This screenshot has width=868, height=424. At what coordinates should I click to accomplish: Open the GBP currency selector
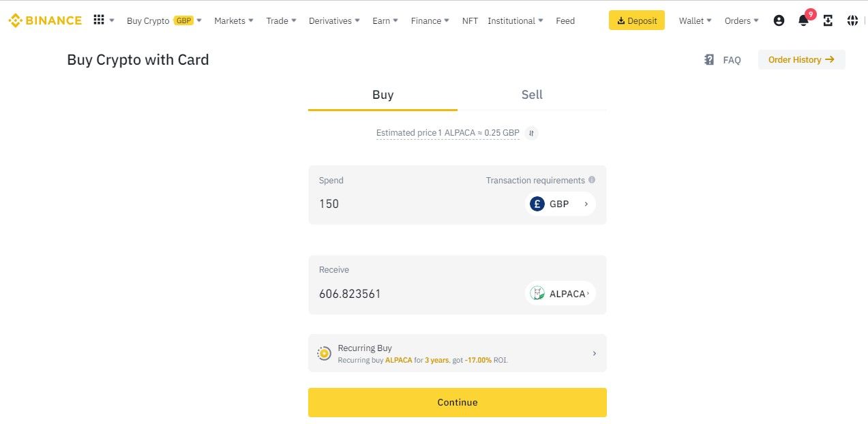click(x=560, y=204)
